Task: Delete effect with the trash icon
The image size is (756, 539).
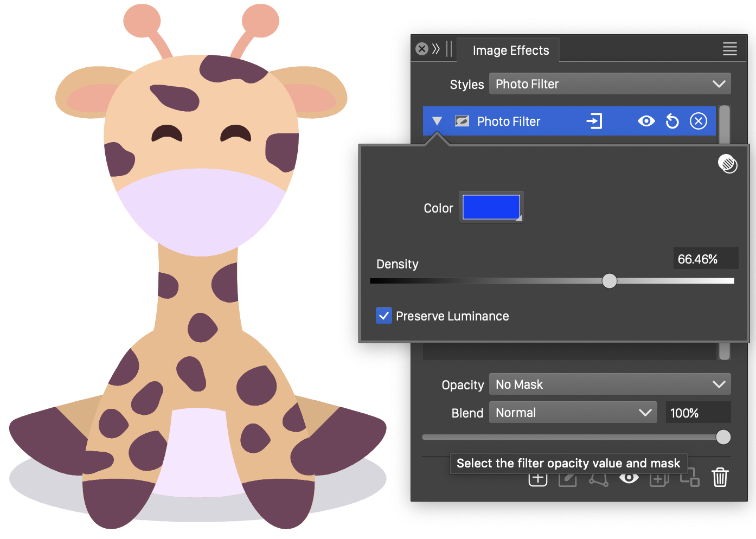Action: pos(720,478)
